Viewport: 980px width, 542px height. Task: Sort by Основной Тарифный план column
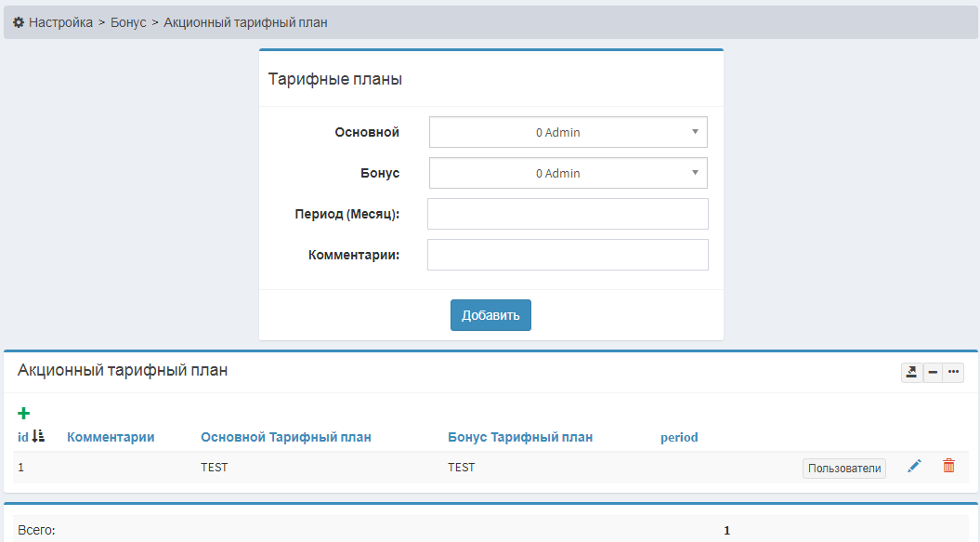(x=286, y=437)
